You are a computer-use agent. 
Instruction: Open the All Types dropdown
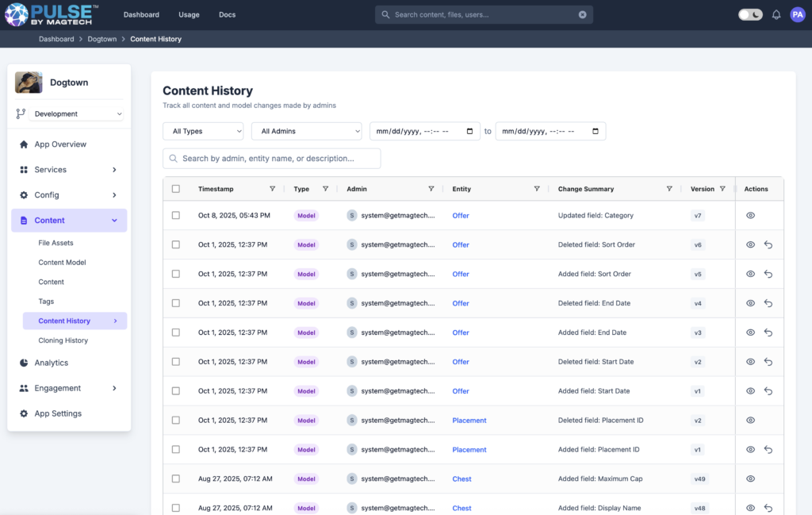[203, 131]
